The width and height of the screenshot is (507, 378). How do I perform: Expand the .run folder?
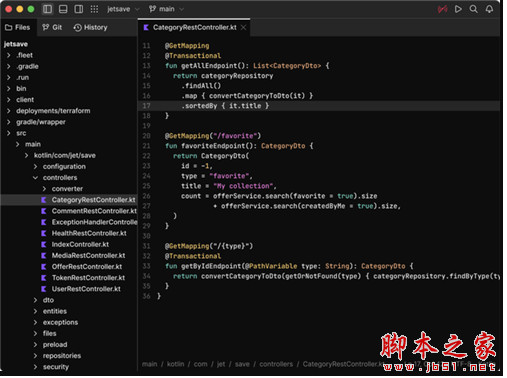9,77
